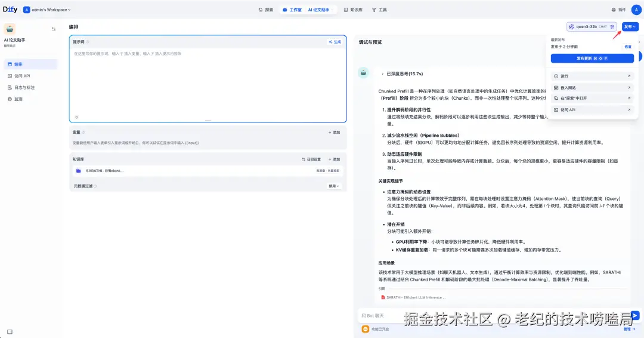Click the 发布更新 button
Image resolution: width=644 pixels, height=338 pixels.
(x=592, y=59)
